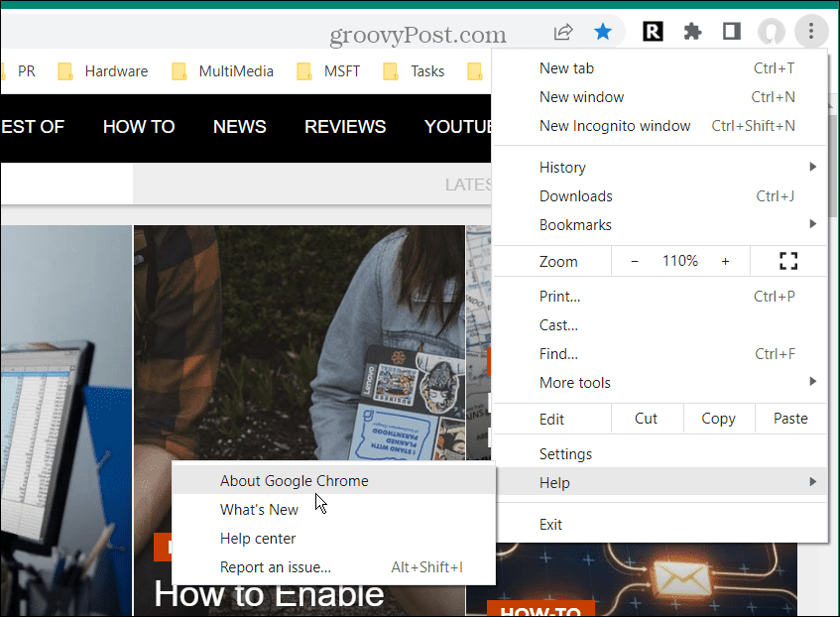Image resolution: width=840 pixels, height=617 pixels.
Task: Expand the Help submenu
Action: point(660,482)
